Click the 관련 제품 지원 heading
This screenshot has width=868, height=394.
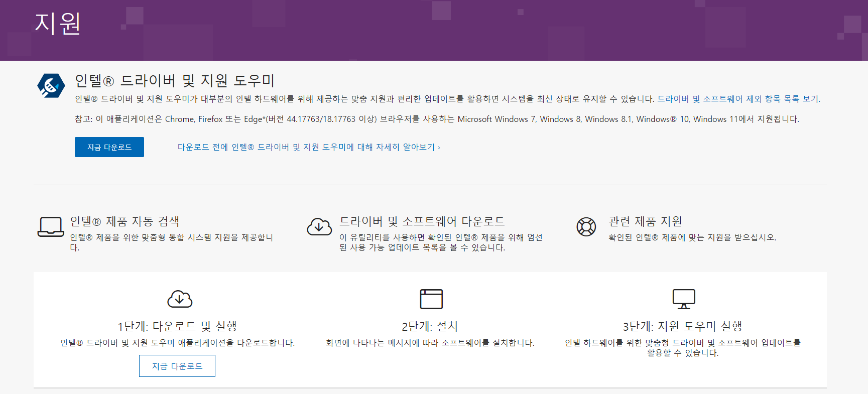(x=645, y=221)
